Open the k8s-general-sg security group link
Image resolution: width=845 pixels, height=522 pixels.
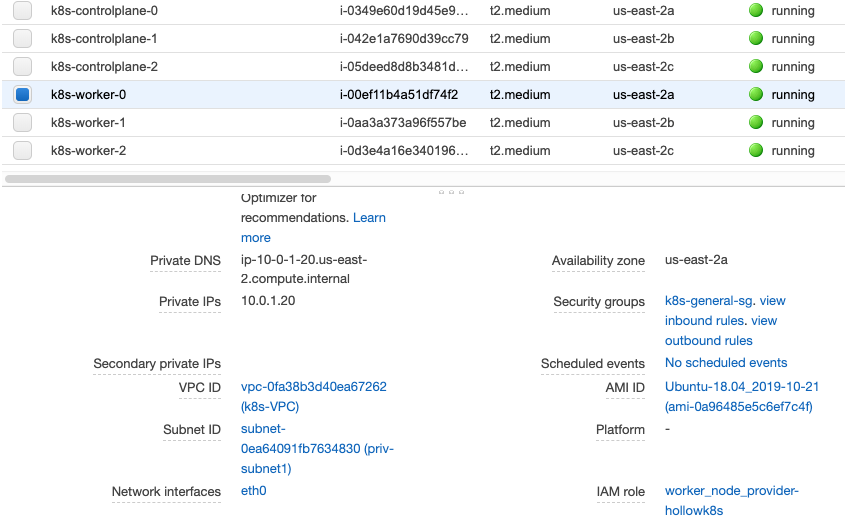(x=710, y=301)
